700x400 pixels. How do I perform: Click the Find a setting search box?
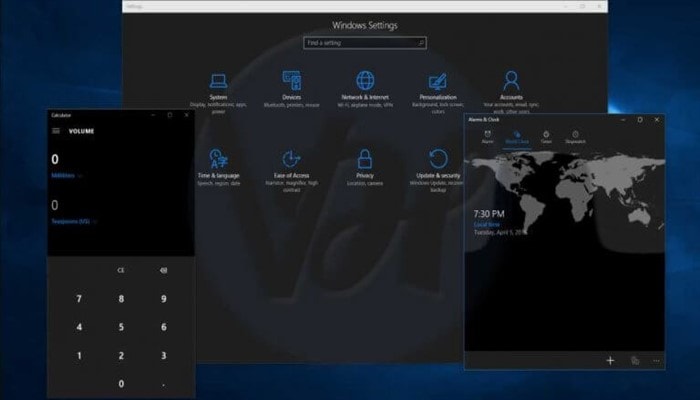coord(365,43)
